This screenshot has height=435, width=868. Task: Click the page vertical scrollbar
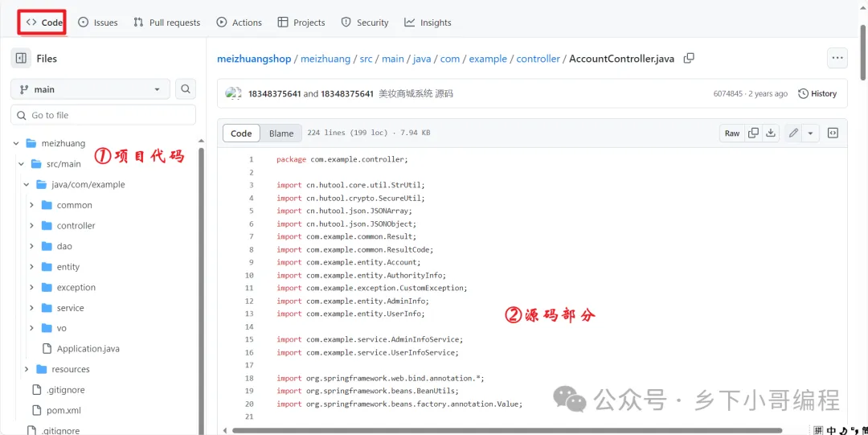863,52
